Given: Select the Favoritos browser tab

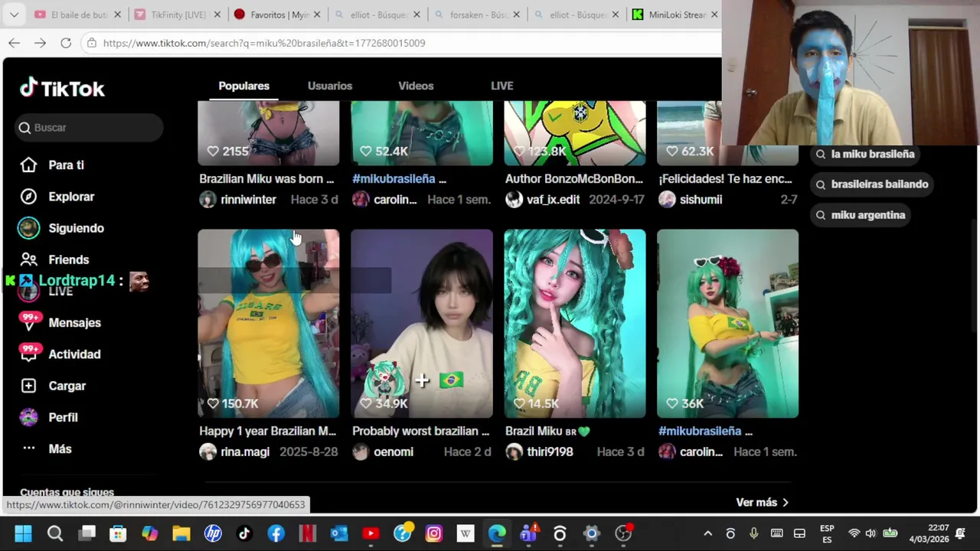Looking at the screenshot, I should pos(277,15).
